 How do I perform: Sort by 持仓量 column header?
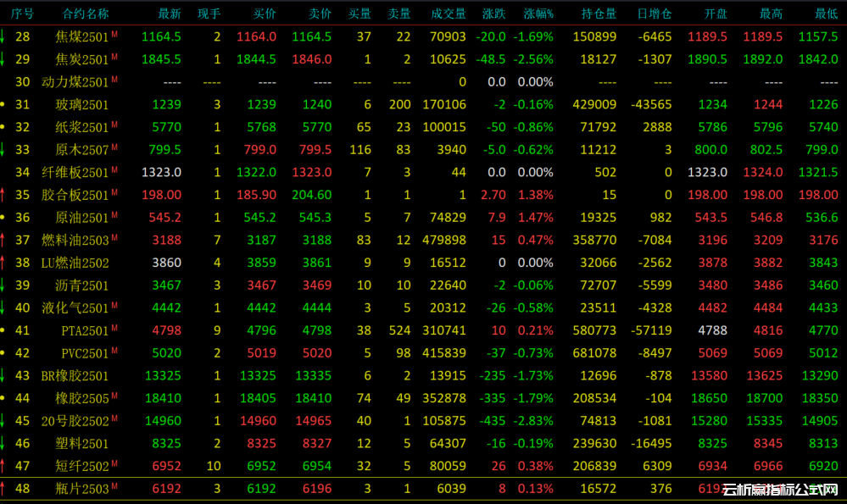pyautogui.click(x=599, y=14)
